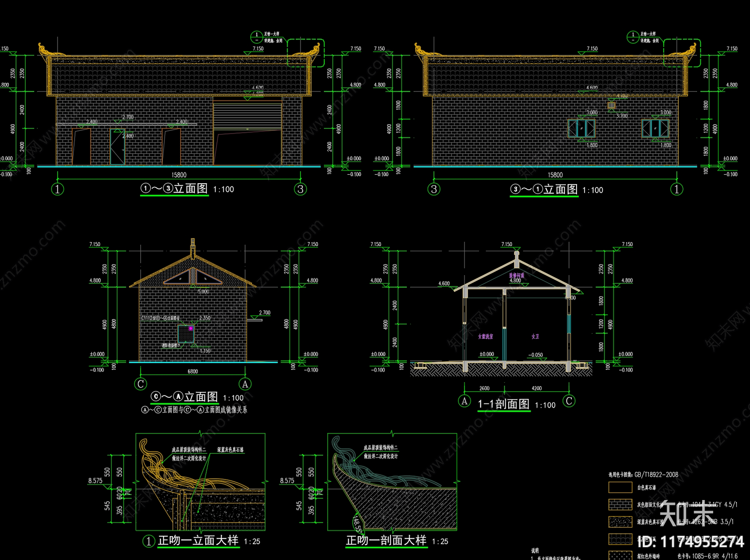Image resolution: width=750 pixels, height=560 pixels.
Task: Pick axis bubble 1 under ①~③ elevation
Action: pyautogui.click(x=57, y=189)
